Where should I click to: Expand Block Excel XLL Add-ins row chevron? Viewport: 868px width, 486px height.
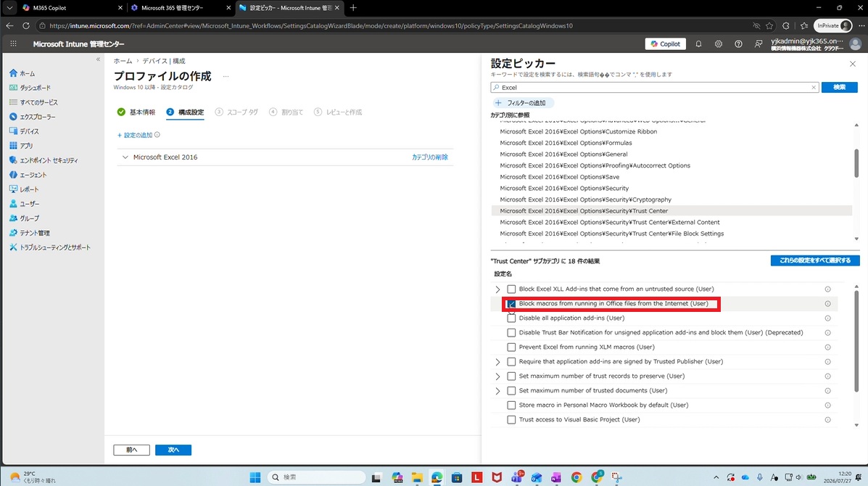(x=497, y=289)
